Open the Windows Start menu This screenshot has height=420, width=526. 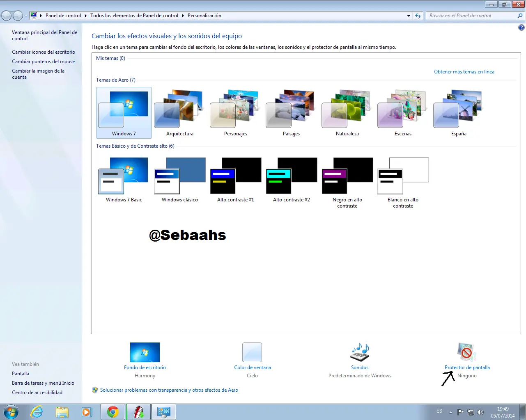pos(11,411)
